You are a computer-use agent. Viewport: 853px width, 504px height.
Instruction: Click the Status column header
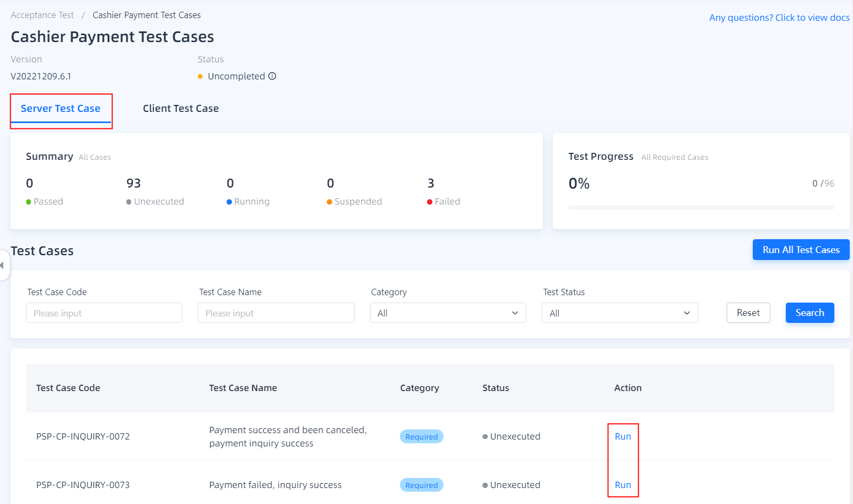pyautogui.click(x=495, y=388)
